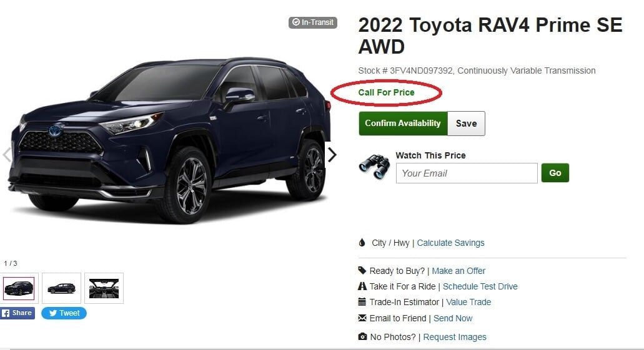Viewport: 644px width, 350px height.
Task: Click the envelope icon beside Email to Friend
Action: (x=362, y=318)
